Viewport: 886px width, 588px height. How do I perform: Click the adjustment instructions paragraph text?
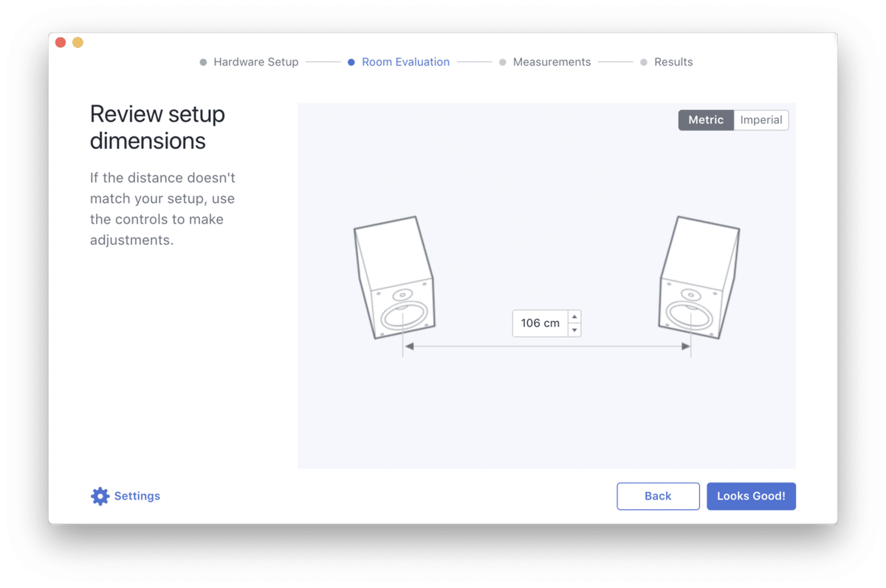[163, 209]
